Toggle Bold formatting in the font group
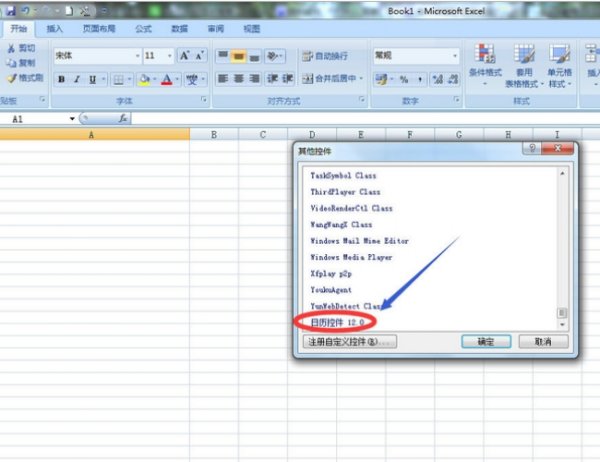The image size is (600, 462). (x=62, y=79)
